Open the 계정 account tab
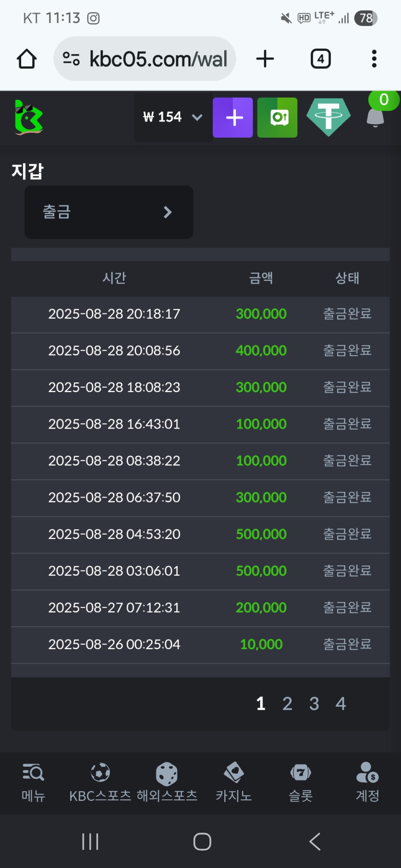 pyautogui.click(x=367, y=782)
